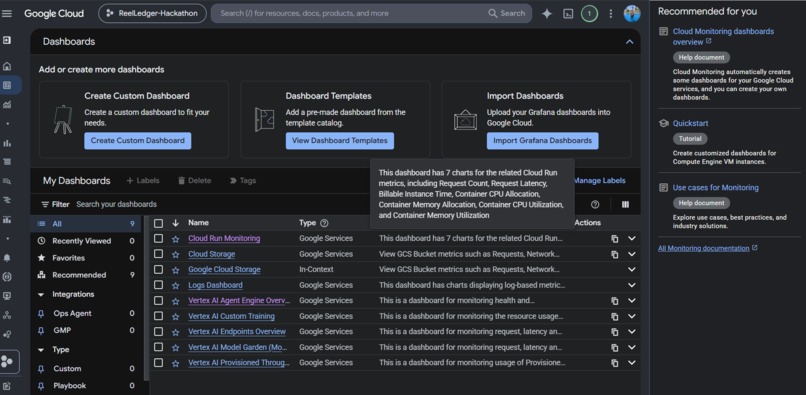Viewport: 806px width, 395px height.
Task: Check the Vertex AI Model Garden row checkbox
Action: pyautogui.click(x=158, y=347)
